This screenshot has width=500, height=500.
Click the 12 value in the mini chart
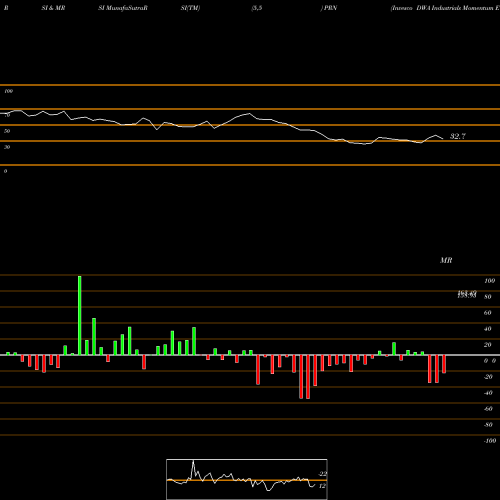[322, 486]
